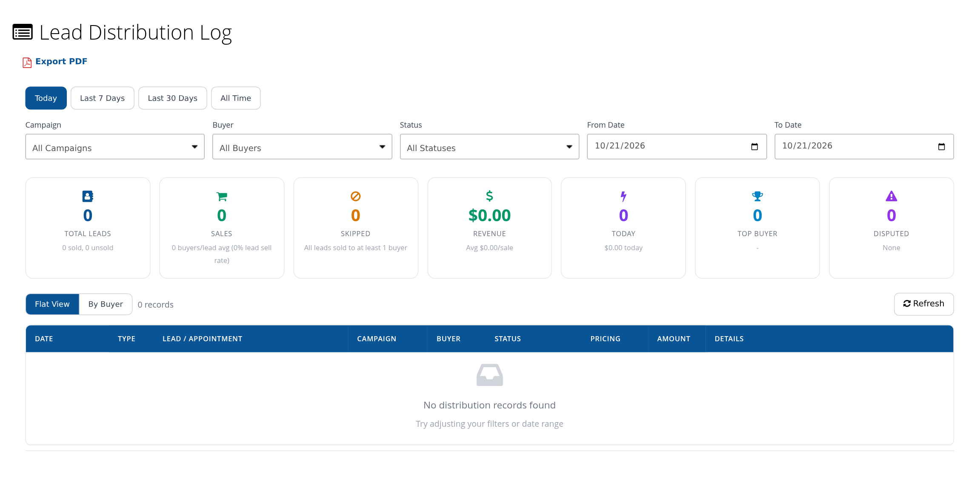980x494 pixels.
Task: Click the red PDF file icon
Action: click(27, 63)
